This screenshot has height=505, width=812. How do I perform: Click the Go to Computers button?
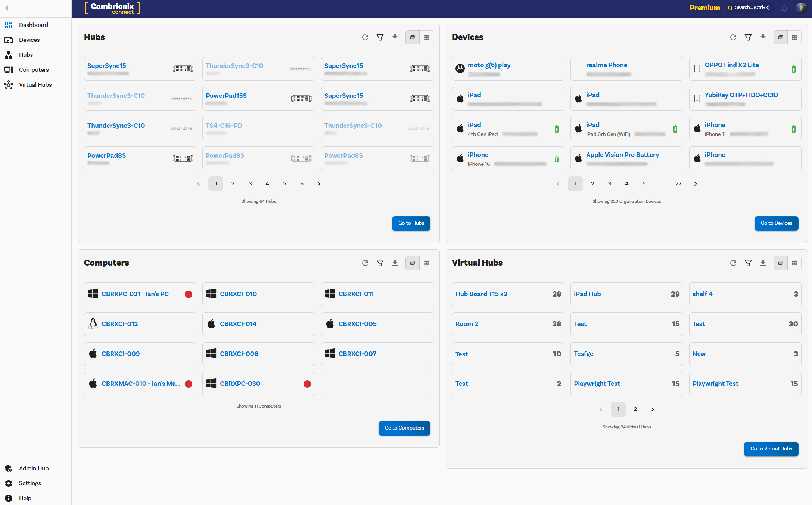pos(404,428)
